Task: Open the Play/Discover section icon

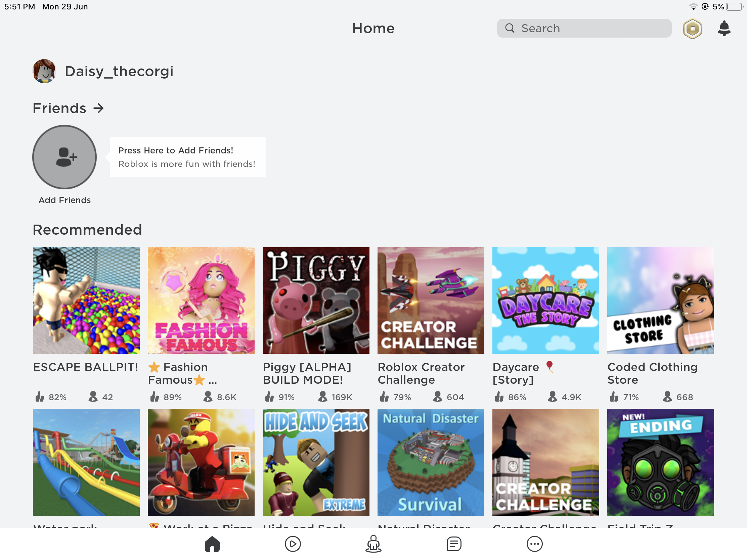Action: pyautogui.click(x=292, y=544)
